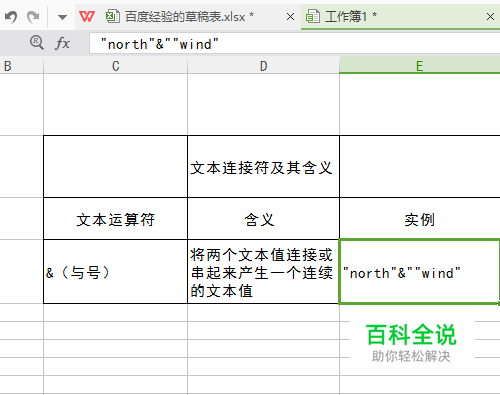Select the cell &(与号)
Screen dimensions: 500x395
[115, 272]
